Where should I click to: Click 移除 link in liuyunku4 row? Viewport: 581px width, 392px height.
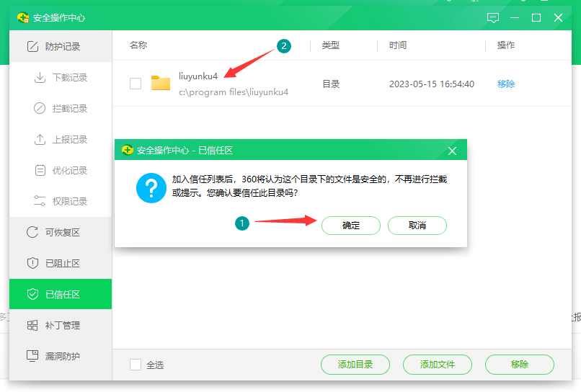pos(506,84)
